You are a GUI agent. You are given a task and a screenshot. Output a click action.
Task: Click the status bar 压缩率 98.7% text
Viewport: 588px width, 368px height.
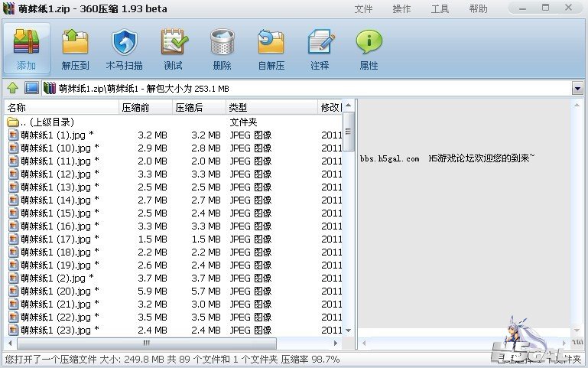point(310,360)
